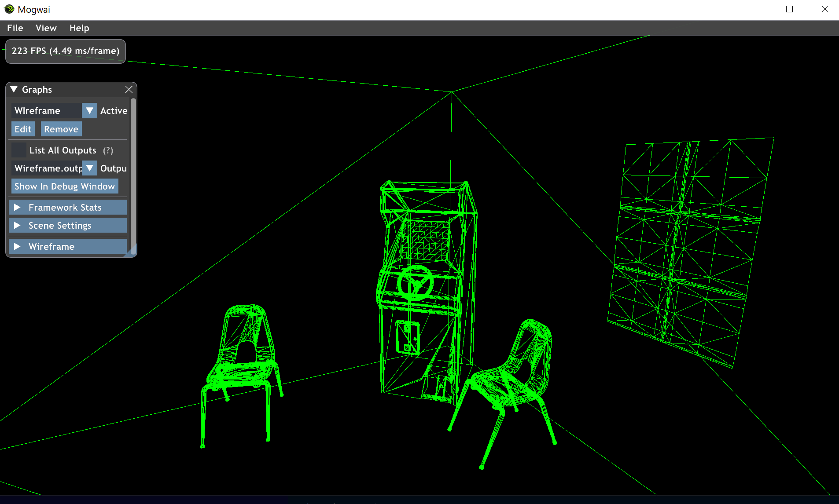Click the X to close the Graphs panel
The image size is (839, 504).
(x=129, y=89)
